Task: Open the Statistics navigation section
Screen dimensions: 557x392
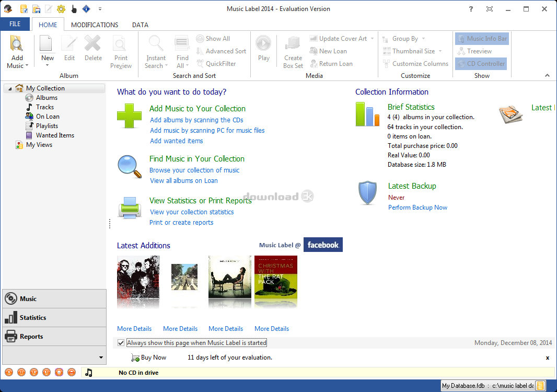Action: [54, 318]
